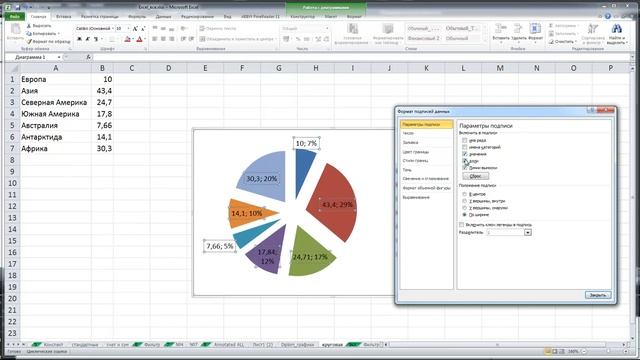Image resolution: width=640 pixels, height=360 pixels.
Task: Click the 10; 7% data label
Action: 306,143
